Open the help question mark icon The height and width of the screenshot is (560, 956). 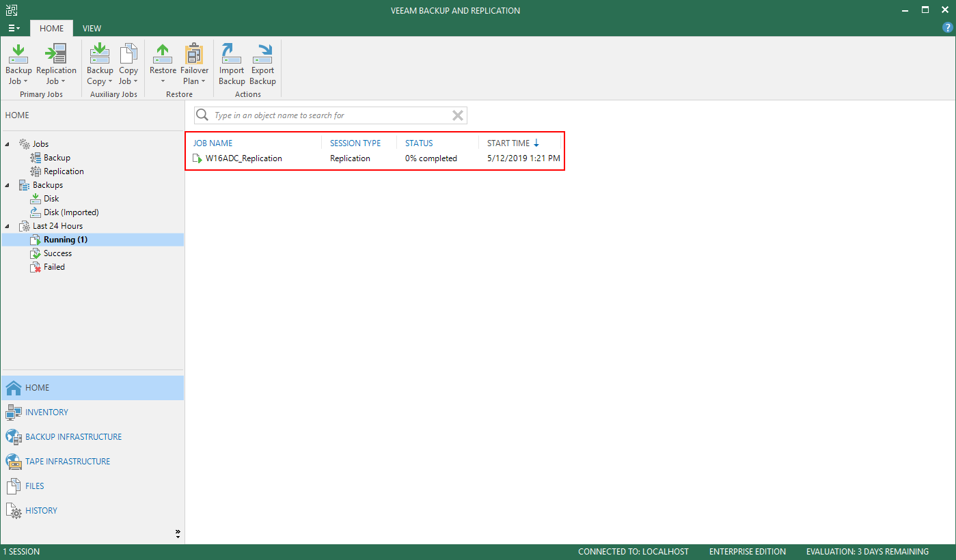pyautogui.click(x=947, y=27)
